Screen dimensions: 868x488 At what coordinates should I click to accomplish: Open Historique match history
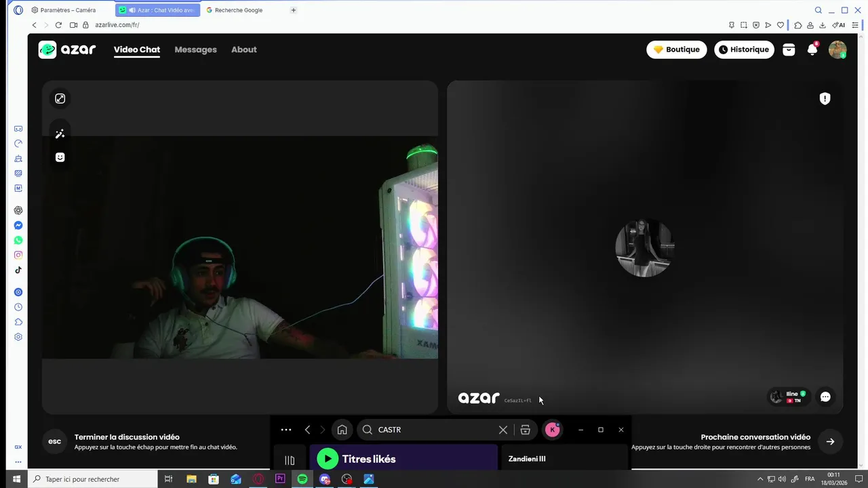[744, 49]
